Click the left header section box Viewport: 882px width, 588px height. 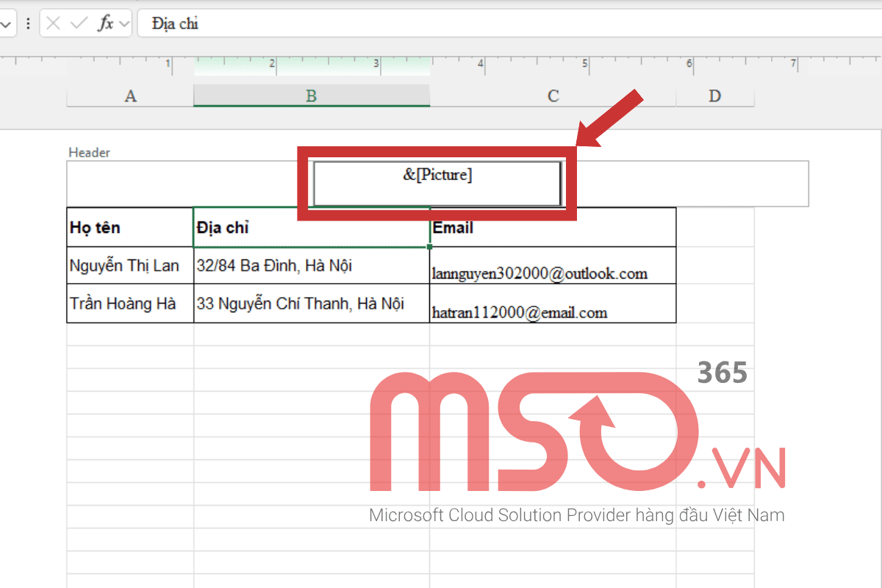pos(184,184)
